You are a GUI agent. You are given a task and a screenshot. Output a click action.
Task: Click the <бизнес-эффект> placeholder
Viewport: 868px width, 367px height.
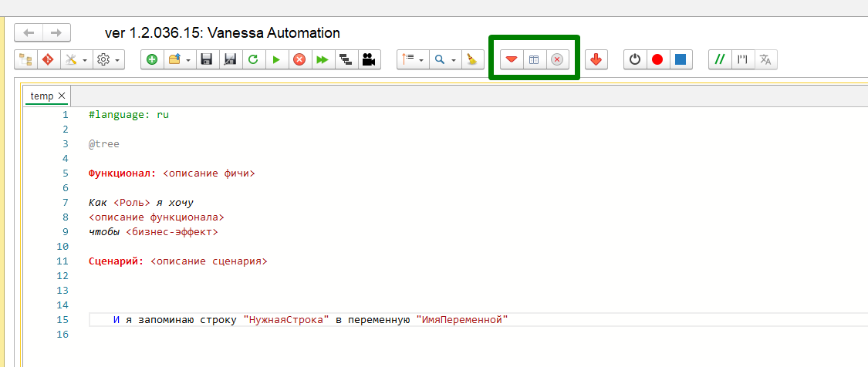tap(171, 232)
